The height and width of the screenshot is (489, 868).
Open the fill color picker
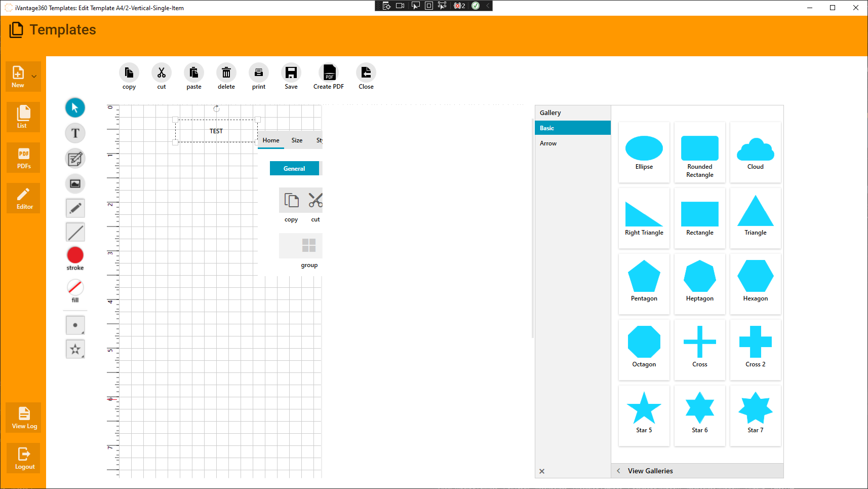click(75, 287)
